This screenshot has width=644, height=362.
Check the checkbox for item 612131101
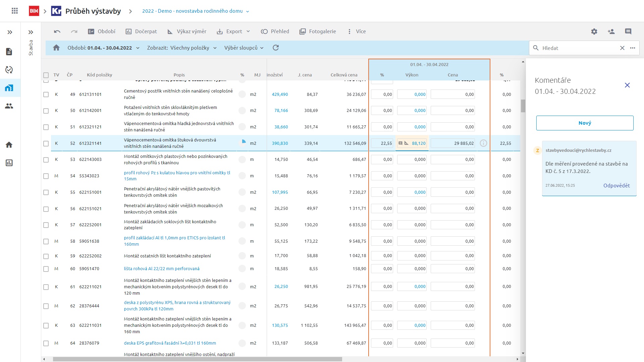pyautogui.click(x=46, y=95)
